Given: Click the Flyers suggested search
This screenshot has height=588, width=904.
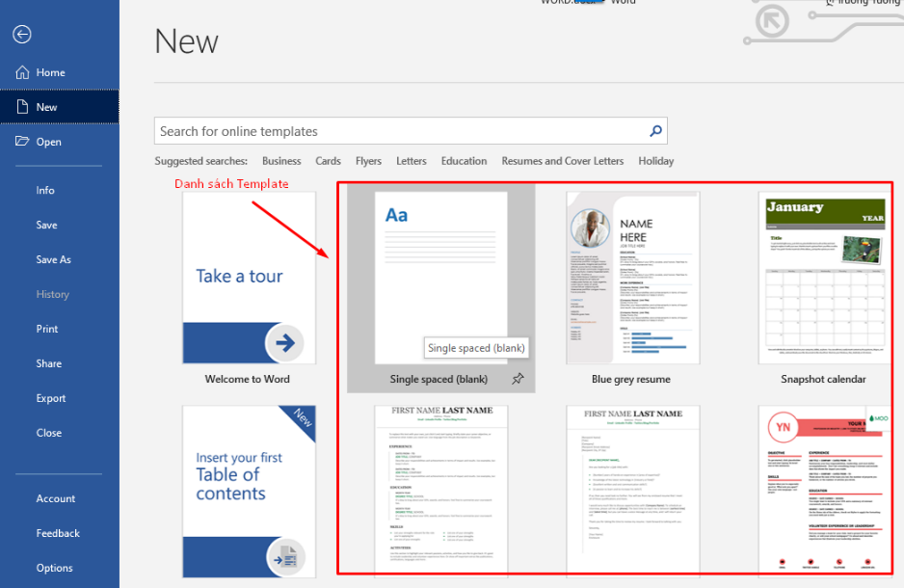Looking at the screenshot, I should pyautogui.click(x=368, y=161).
